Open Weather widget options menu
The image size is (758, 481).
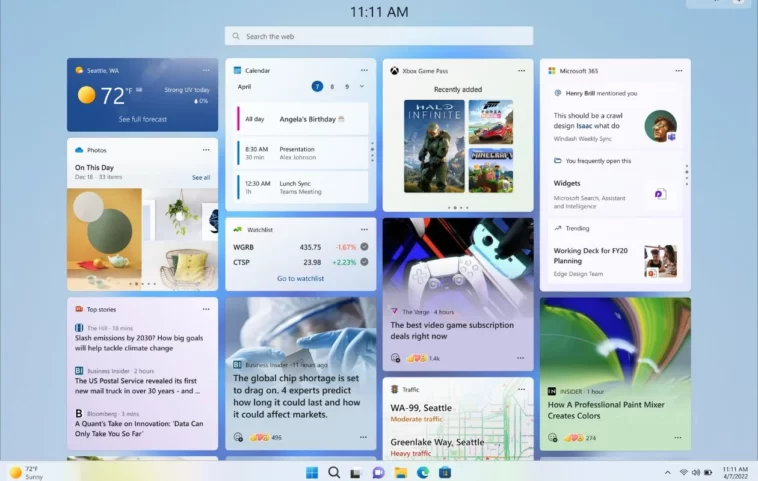(206, 70)
